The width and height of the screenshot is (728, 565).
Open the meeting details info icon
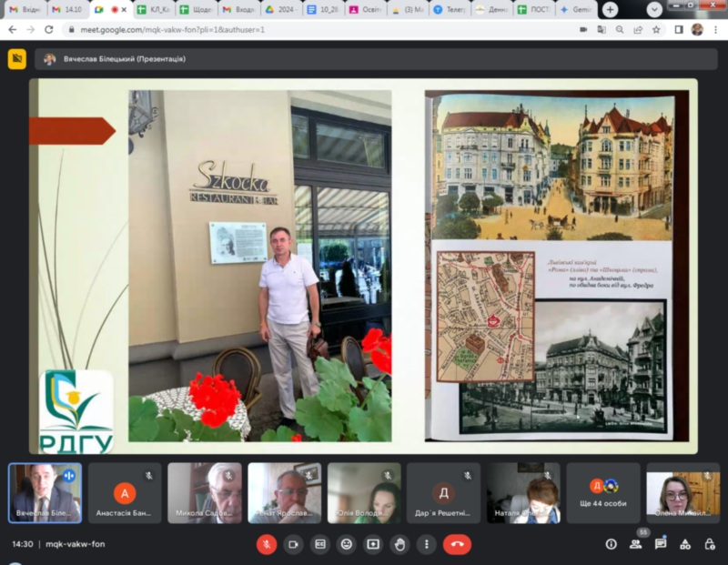(x=611, y=544)
